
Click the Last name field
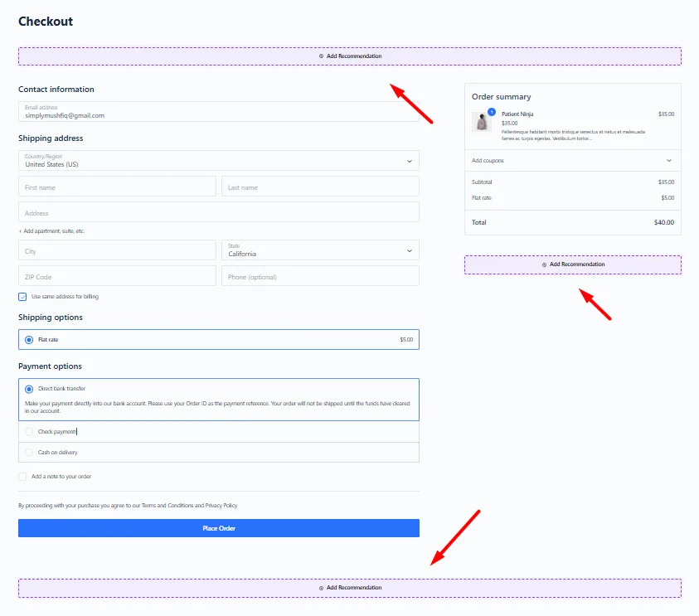point(320,187)
